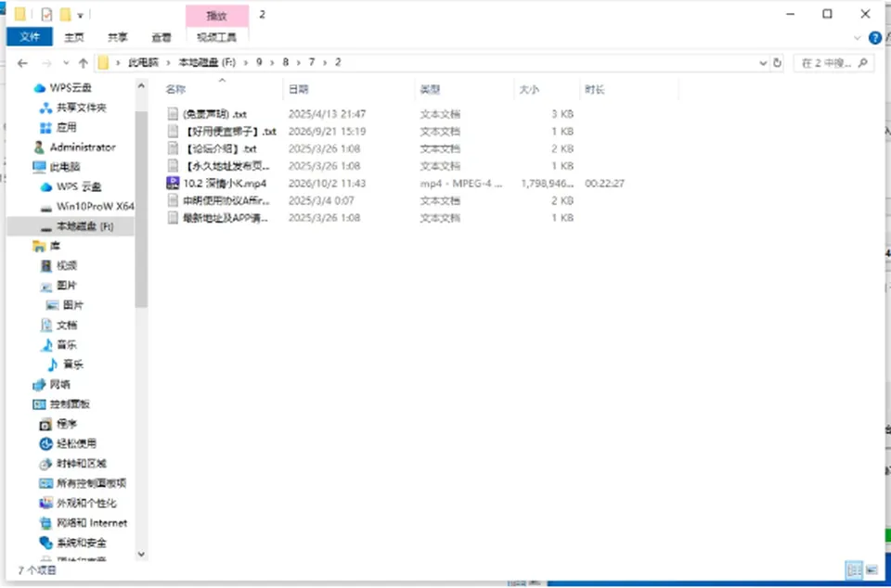The width and height of the screenshot is (891, 588).
Task: Open the 文件 menu tab
Action: pos(30,37)
